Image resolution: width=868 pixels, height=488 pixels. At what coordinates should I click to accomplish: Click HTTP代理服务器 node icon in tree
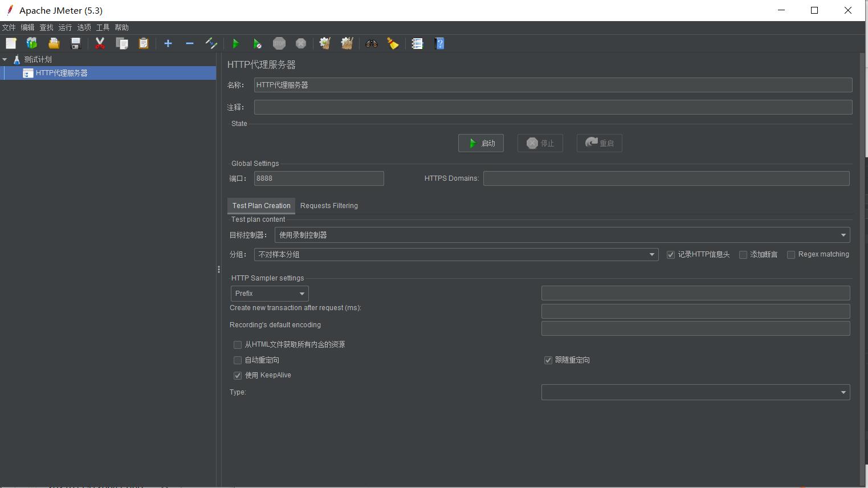(28, 73)
